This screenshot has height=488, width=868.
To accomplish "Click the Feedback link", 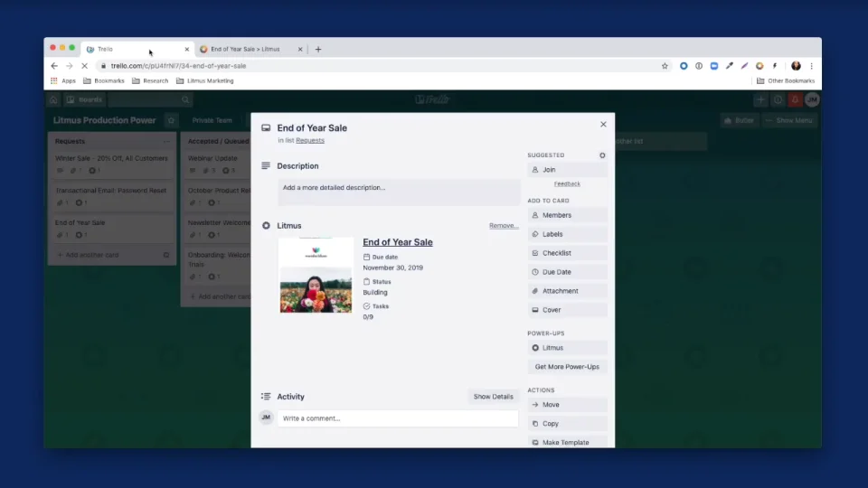I will [568, 183].
